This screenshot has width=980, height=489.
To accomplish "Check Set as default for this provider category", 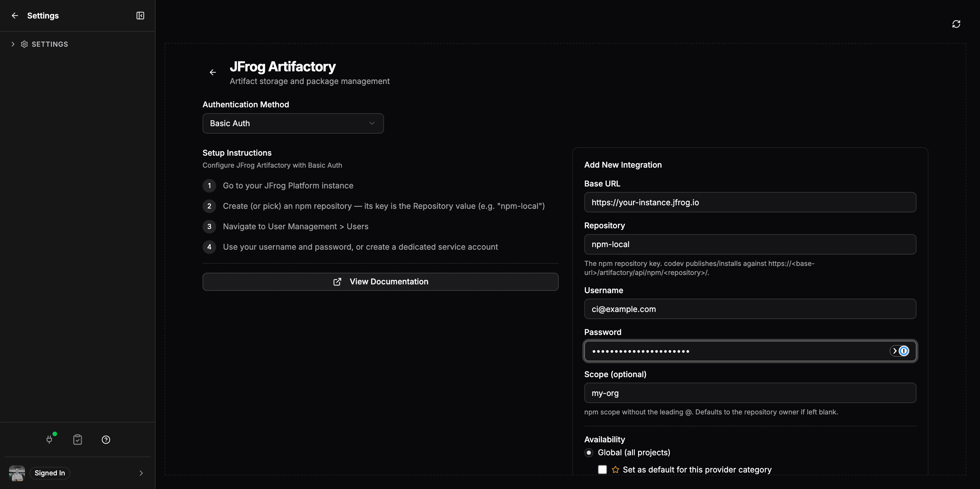I will [x=602, y=470].
